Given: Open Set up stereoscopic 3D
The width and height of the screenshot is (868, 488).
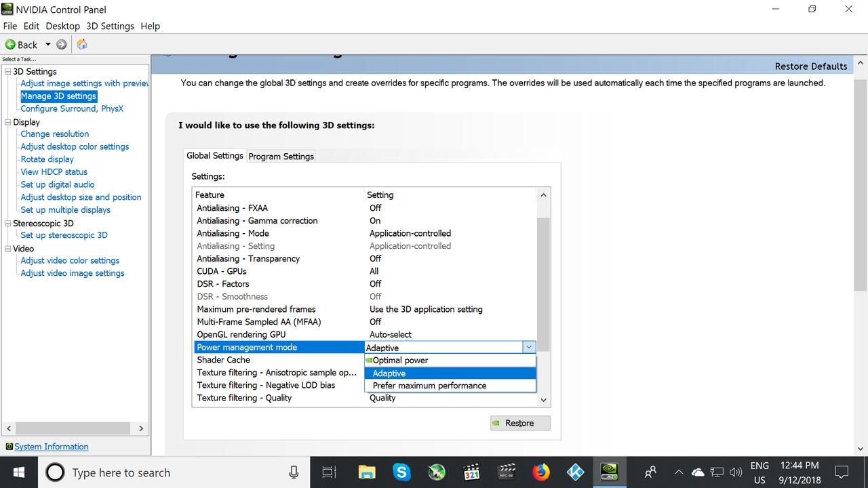Looking at the screenshot, I should point(64,235).
